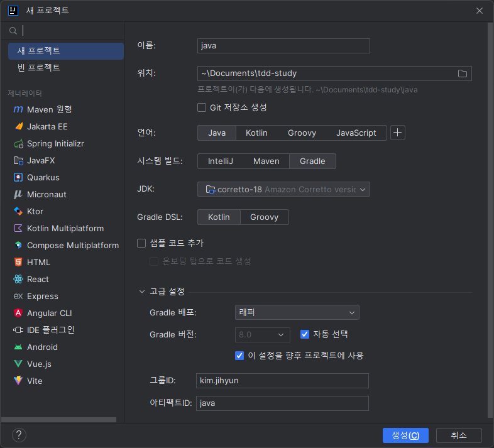494x448 pixels.
Task: Click the plus icon to add language
Action: click(398, 133)
